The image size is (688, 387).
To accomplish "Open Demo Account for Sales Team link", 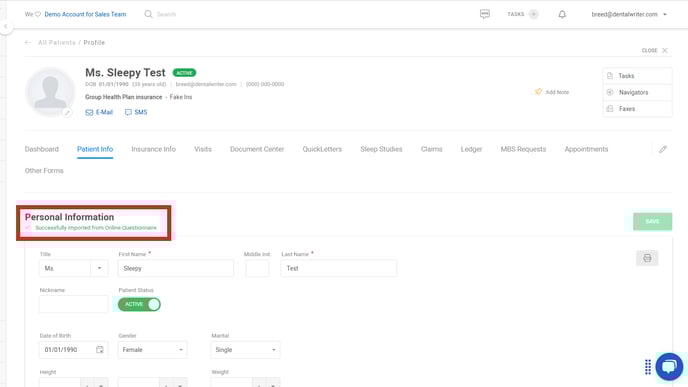I will (85, 14).
